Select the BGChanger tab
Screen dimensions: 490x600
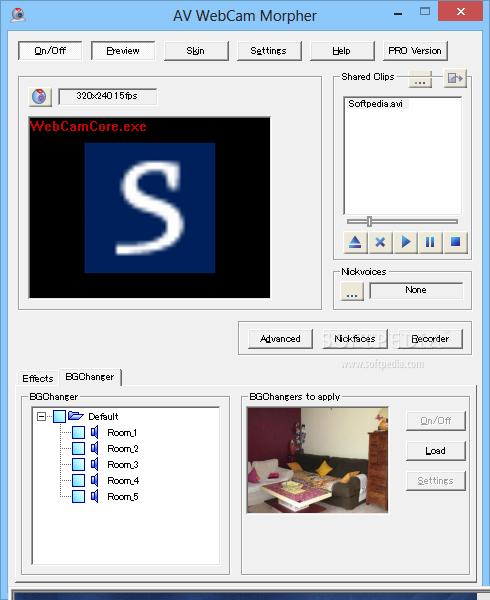(90, 377)
